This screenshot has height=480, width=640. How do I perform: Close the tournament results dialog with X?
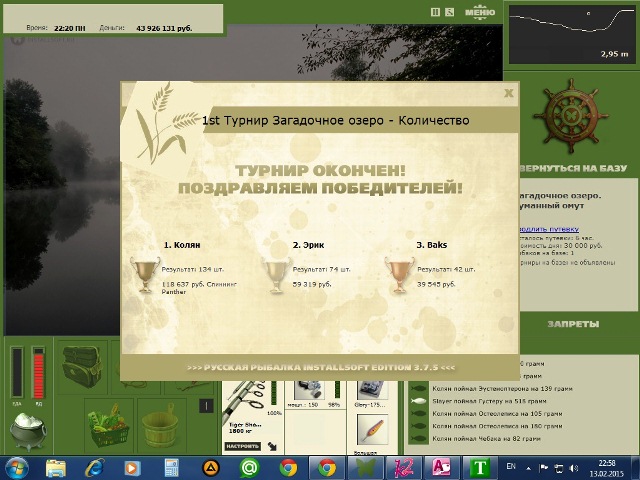(x=509, y=93)
